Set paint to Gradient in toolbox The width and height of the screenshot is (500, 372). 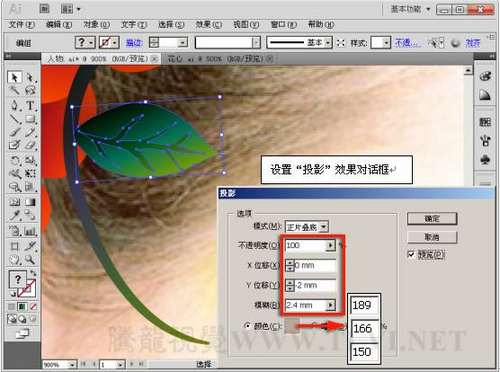click(22, 306)
